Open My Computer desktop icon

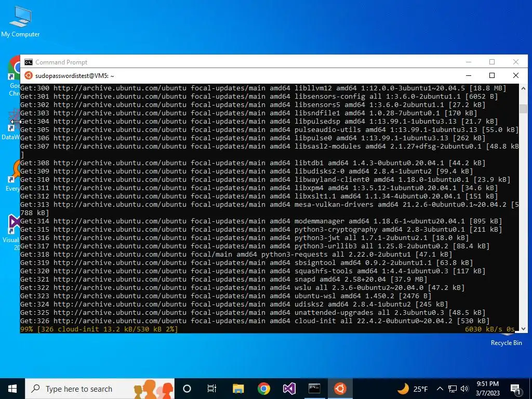pyautogui.click(x=20, y=22)
